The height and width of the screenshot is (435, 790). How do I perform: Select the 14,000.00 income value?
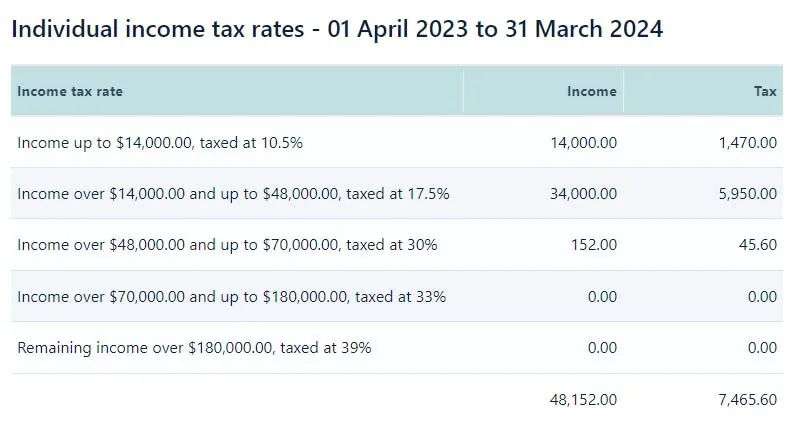point(583,143)
